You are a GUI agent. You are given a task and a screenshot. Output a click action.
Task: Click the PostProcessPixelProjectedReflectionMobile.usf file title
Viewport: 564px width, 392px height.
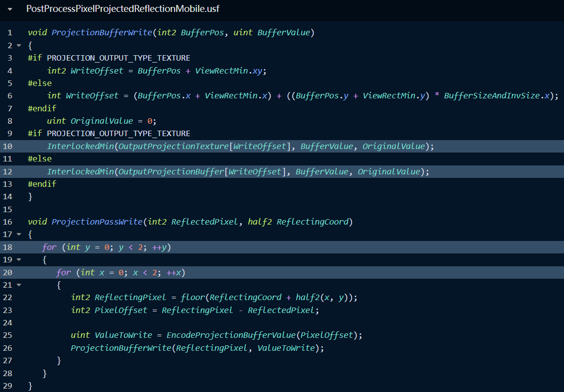pyautogui.click(x=122, y=9)
